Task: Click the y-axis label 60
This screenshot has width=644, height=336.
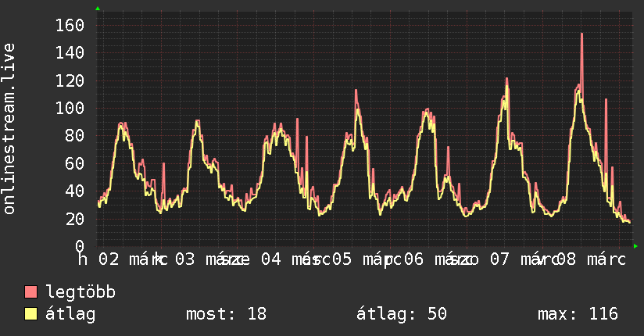Action: (x=75, y=163)
